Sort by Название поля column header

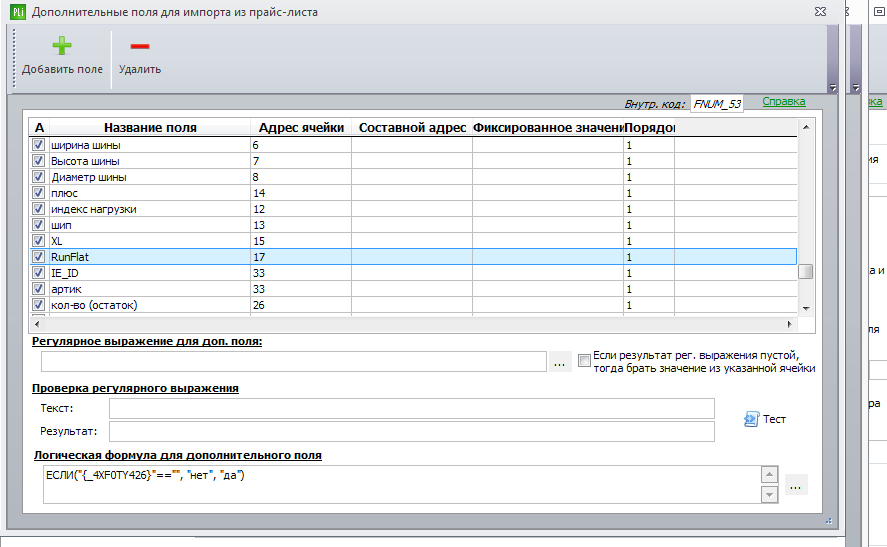(150, 128)
